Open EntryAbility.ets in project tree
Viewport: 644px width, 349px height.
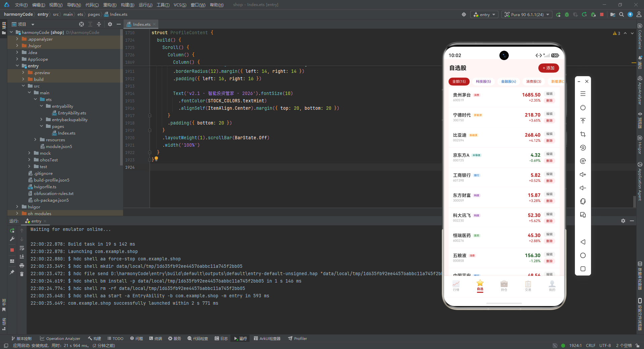click(x=69, y=113)
